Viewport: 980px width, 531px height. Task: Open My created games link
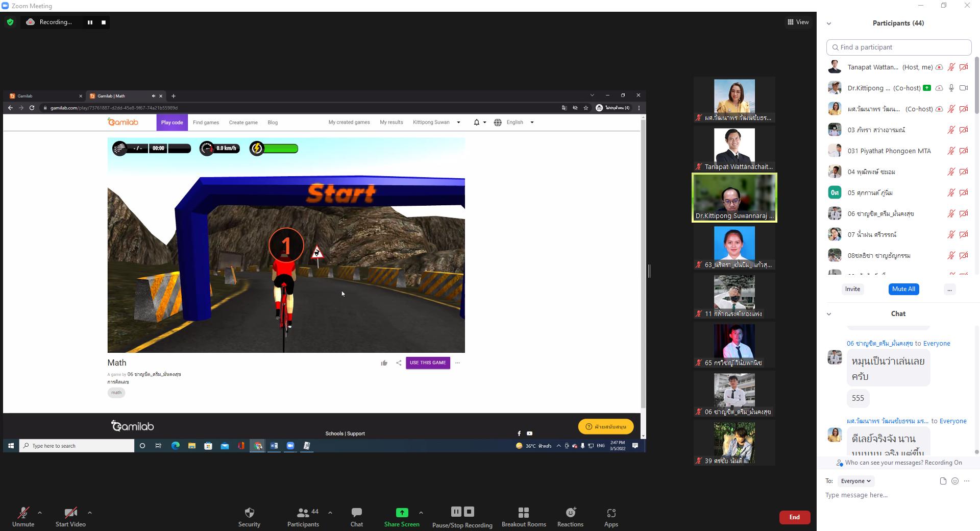(x=349, y=123)
